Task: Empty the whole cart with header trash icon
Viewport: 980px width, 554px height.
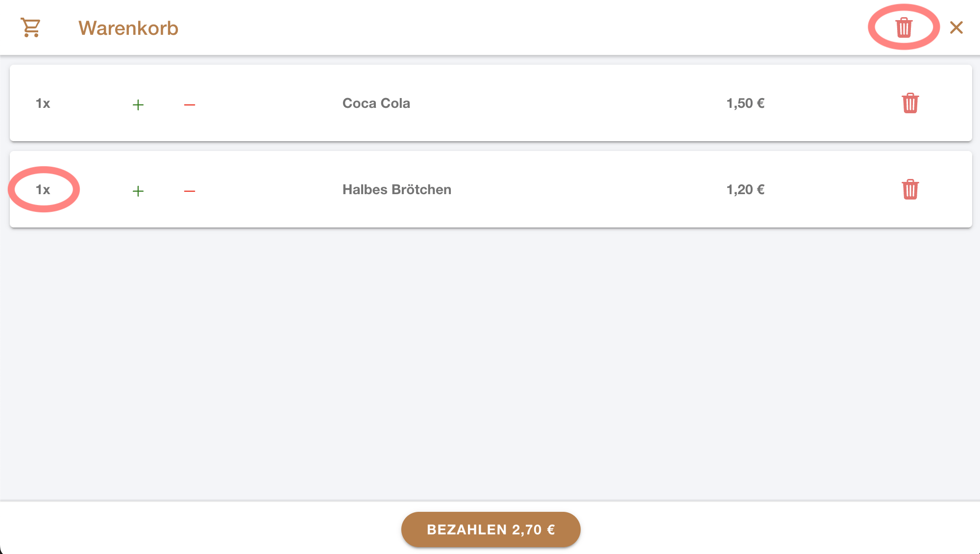Action: [x=904, y=27]
